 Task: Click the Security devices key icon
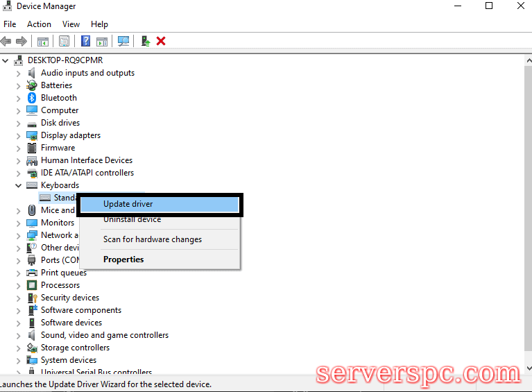32,298
